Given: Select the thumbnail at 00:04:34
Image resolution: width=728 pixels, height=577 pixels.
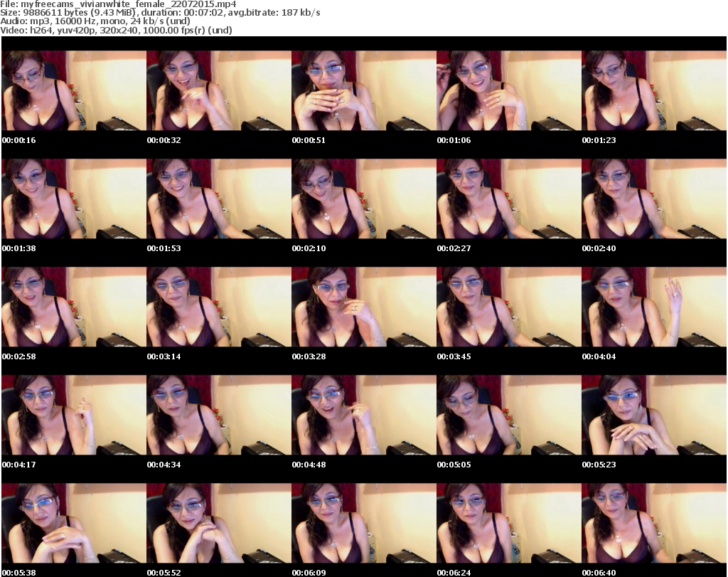Looking at the screenshot, I should pos(219,415).
